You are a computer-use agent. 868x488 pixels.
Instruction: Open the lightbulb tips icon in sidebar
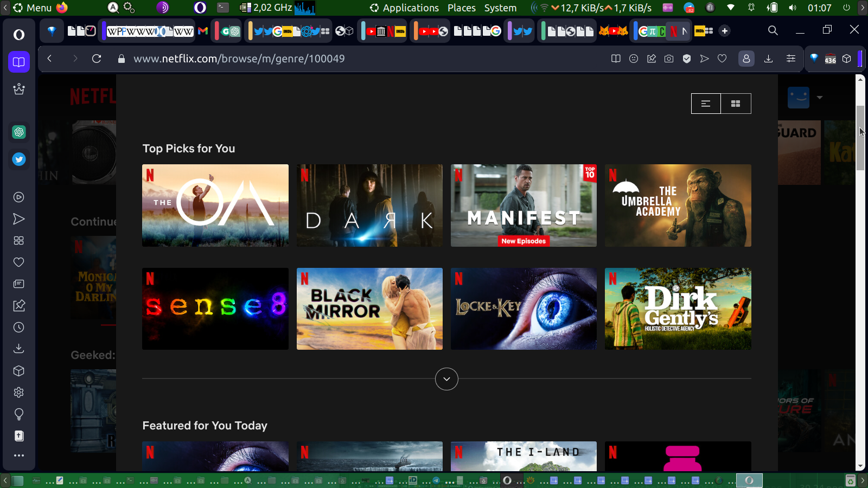click(19, 414)
